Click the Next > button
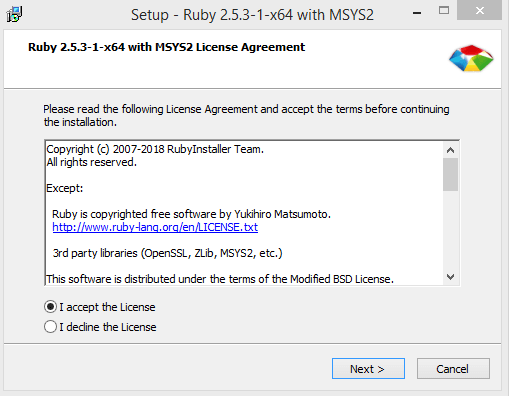Screen dimensions: 510x396 pos(368,369)
